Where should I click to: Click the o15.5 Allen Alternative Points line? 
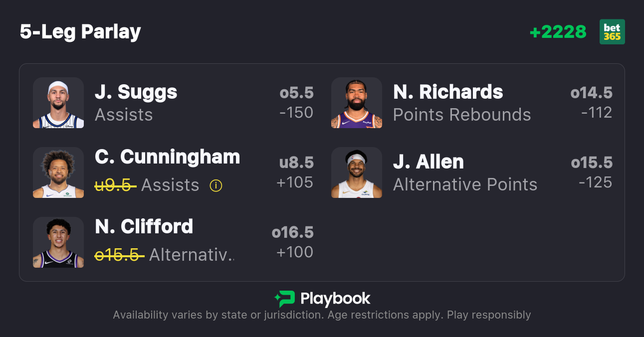point(592,163)
